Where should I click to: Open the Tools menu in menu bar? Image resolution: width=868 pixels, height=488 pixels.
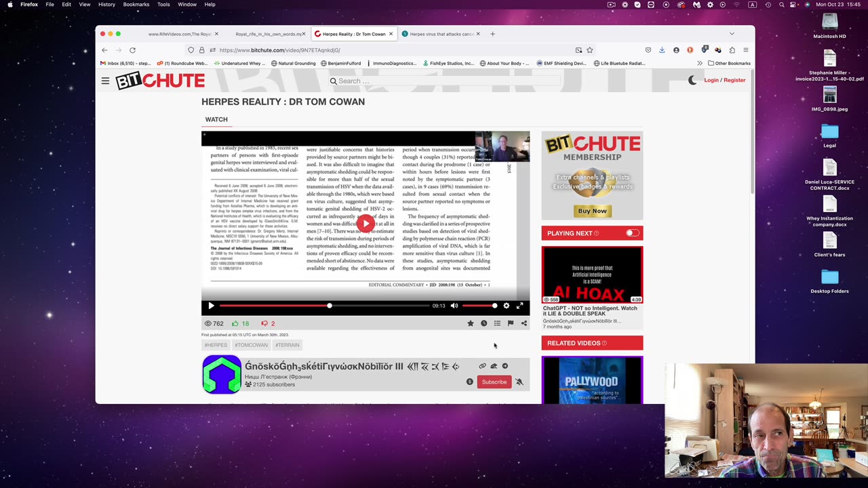click(163, 5)
